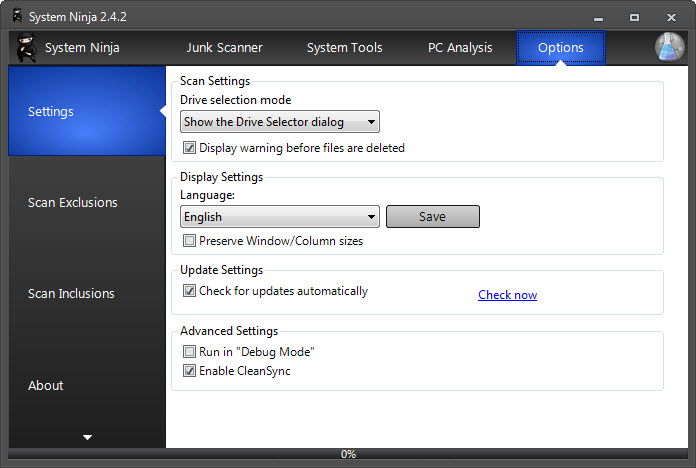This screenshot has height=468, width=696.
Task: Go to the PC Analysis tab
Action: (460, 48)
